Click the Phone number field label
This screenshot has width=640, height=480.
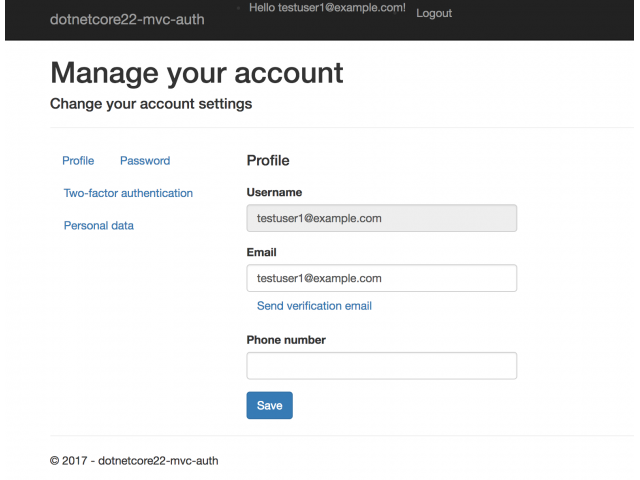tap(286, 340)
